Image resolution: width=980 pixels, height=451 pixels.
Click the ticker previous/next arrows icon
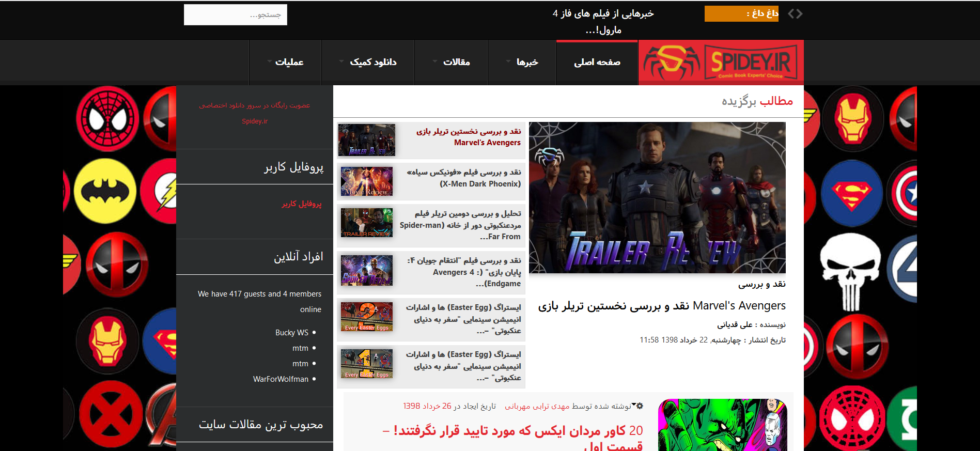pyautogui.click(x=795, y=14)
